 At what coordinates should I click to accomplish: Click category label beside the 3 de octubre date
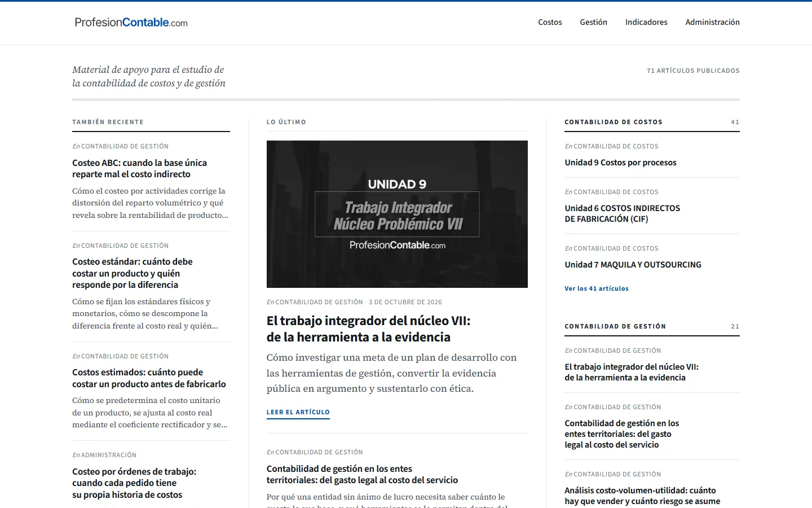[319, 302]
